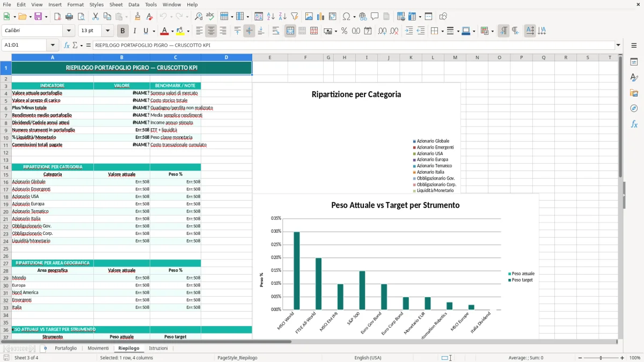This screenshot has width=644, height=362.
Task: Click the Clone Formatting paintbrush
Action: tap(137, 17)
